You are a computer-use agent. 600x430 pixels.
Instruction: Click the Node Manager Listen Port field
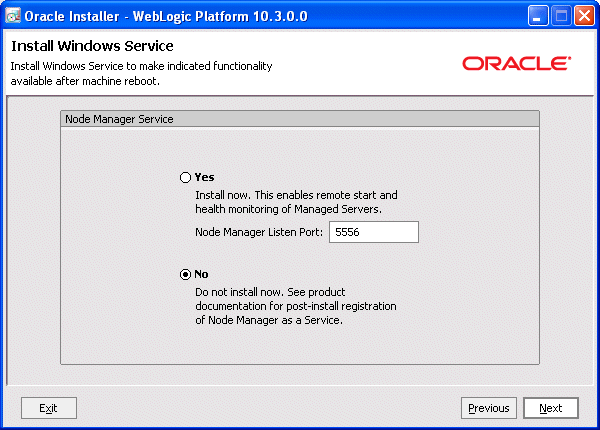(x=374, y=232)
